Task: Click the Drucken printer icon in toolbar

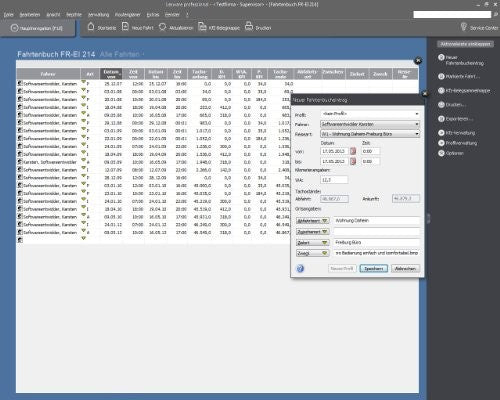Action: (249, 27)
